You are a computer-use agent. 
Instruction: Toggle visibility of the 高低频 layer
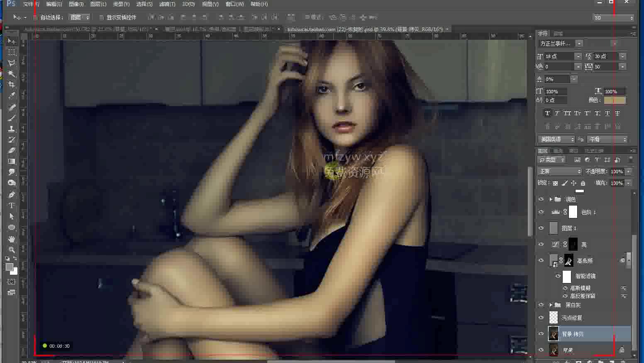tap(541, 260)
